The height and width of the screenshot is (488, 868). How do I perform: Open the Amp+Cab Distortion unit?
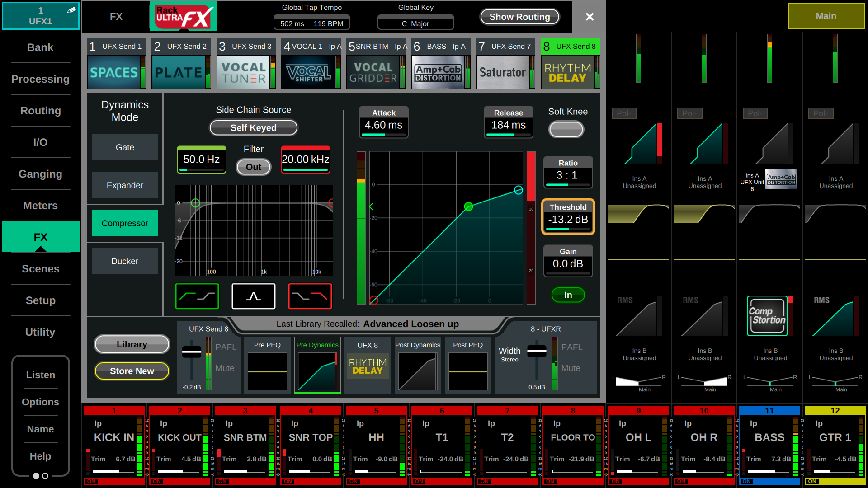[x=438, y=72]
